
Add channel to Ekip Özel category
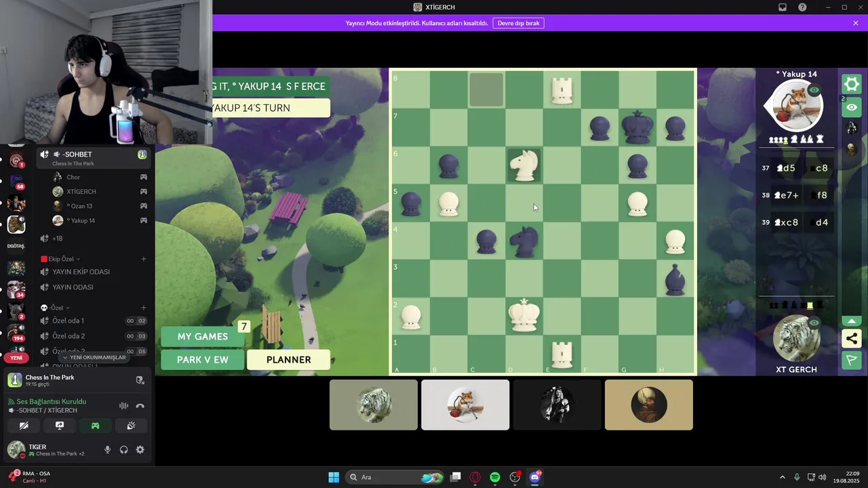coord(144,259)
